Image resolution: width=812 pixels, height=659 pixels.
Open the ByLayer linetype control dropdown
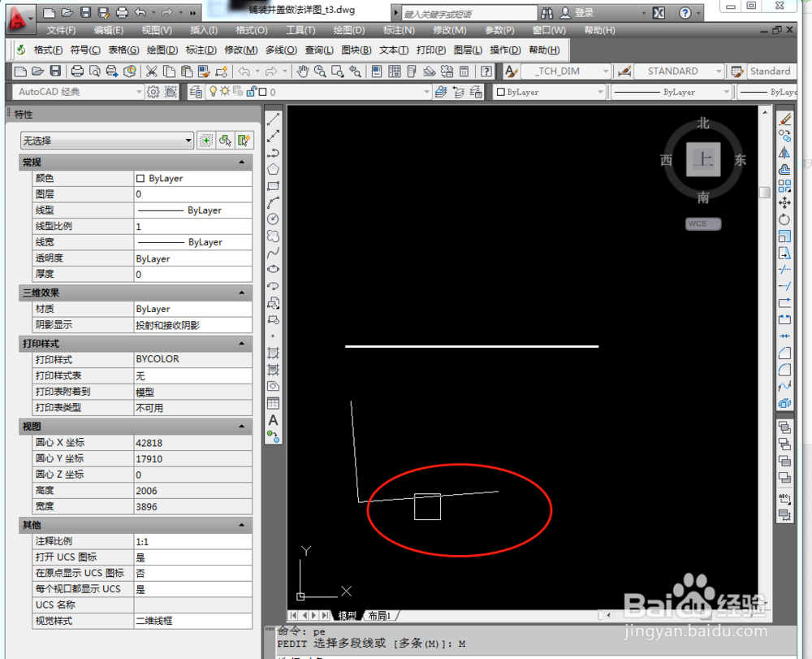[x=671, y=92]
